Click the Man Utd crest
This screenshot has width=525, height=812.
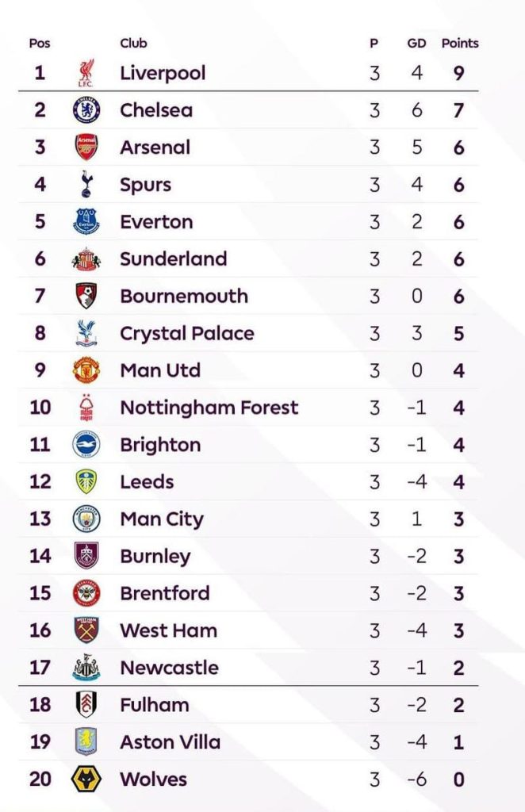86,370
